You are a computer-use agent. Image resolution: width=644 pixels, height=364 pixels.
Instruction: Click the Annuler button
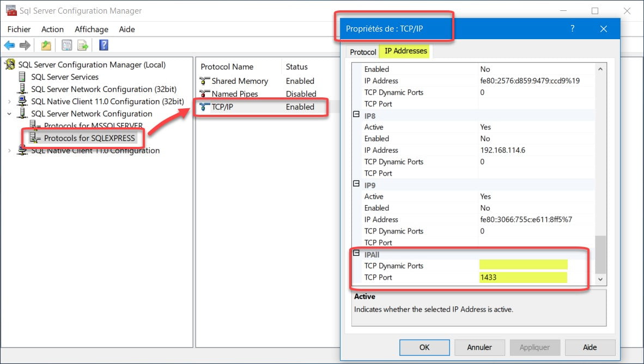pos(479,347)
